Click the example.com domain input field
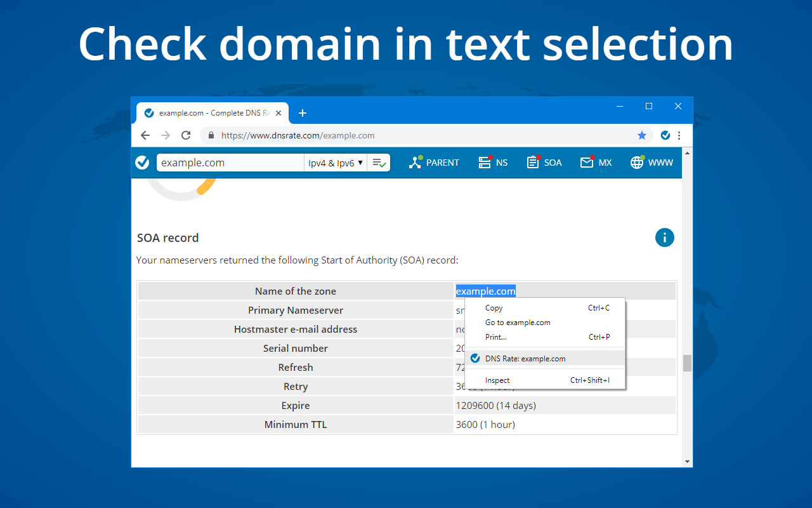The width and height of the screenshot is (812, 508). point(230,163)
